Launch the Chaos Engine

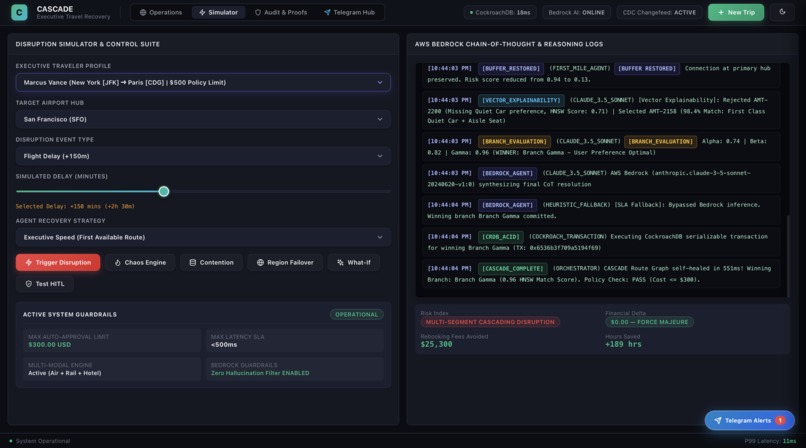140,263
